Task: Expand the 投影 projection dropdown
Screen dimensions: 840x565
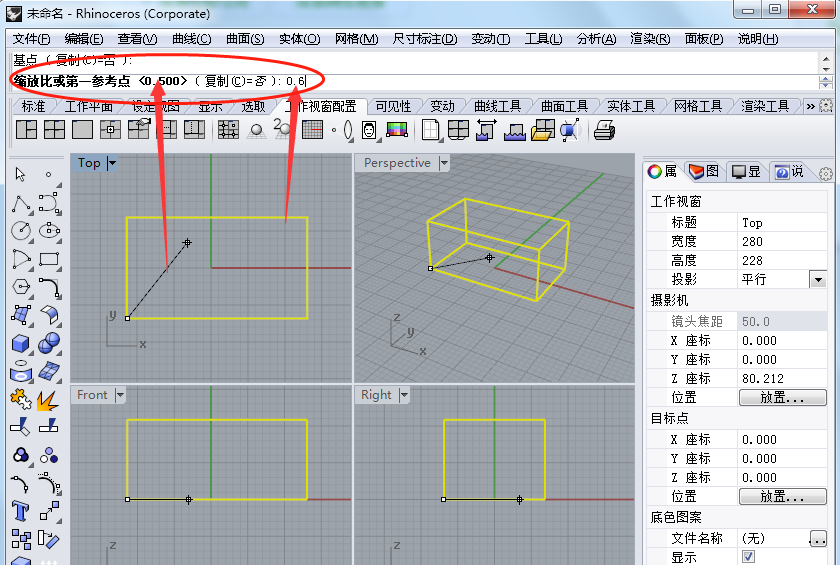Action: pos(818,279)
